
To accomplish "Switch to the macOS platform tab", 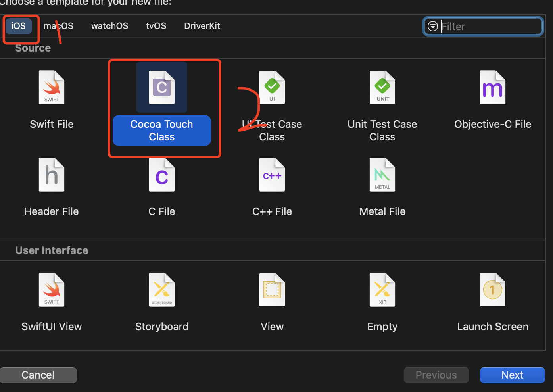I will 59,26.
